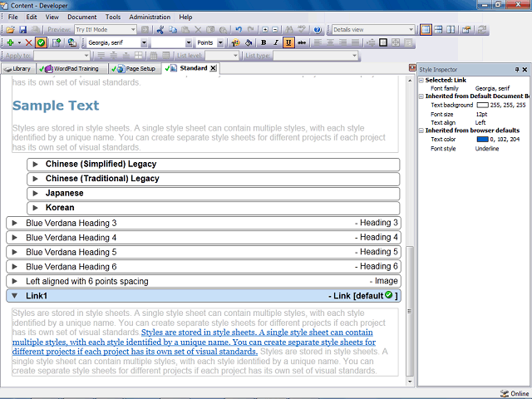
Task: Open the Tools menu
Action: 113,17
